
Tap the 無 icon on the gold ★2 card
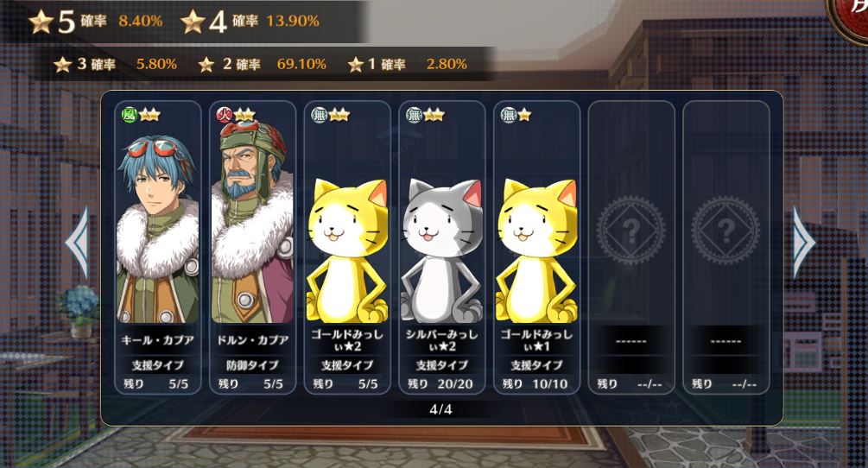(x=319, y=115)
